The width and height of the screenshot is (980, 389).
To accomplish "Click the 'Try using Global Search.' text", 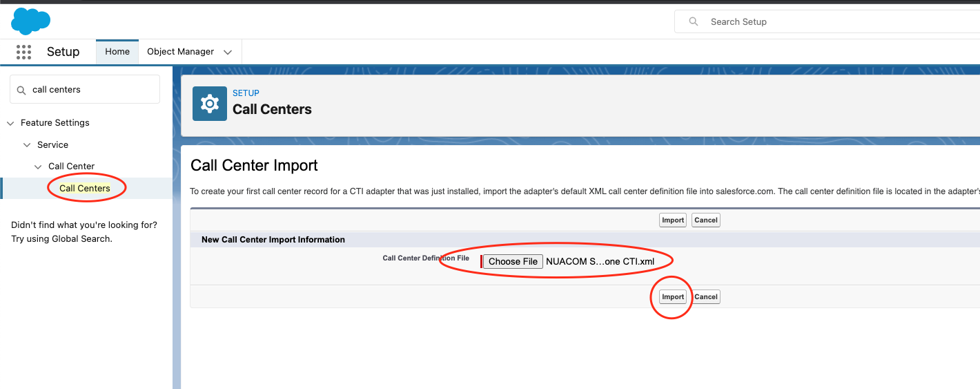I will click(61, 239).
